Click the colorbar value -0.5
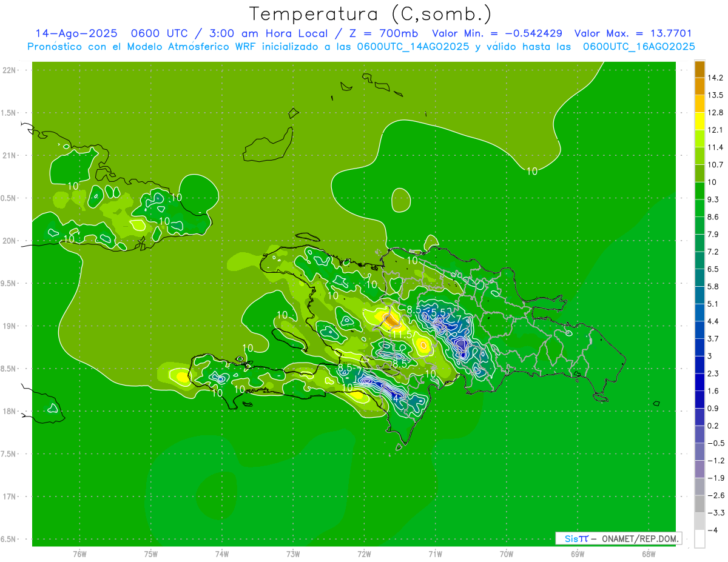Image resolution: width=728 pixels, height=562 pixels. pyautogui.click(x=716, y=443)
